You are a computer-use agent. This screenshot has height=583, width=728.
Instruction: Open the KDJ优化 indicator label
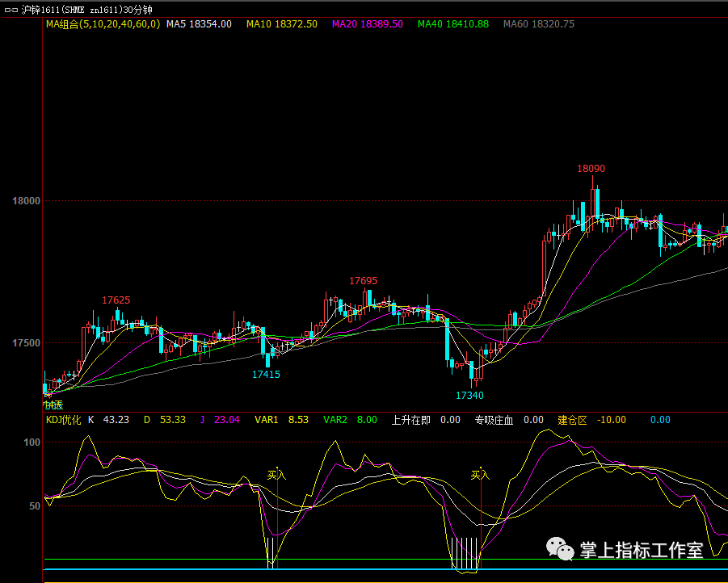(x=64, y=420)
